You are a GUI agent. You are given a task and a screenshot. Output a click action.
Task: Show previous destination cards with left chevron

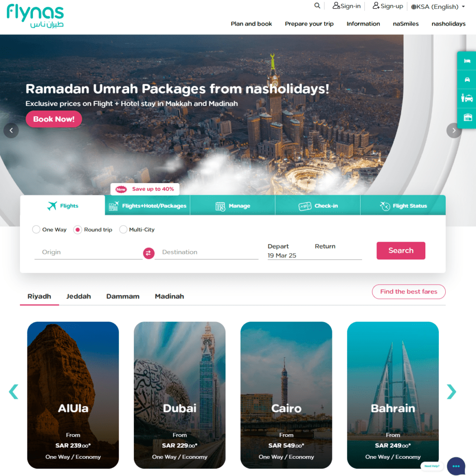coord(13,391)
